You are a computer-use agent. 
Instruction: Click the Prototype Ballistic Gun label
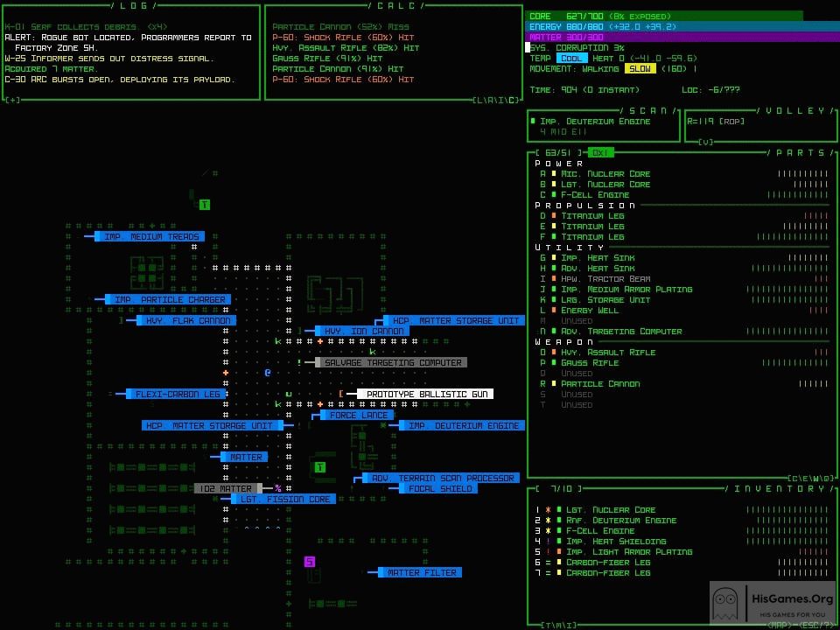425,395
